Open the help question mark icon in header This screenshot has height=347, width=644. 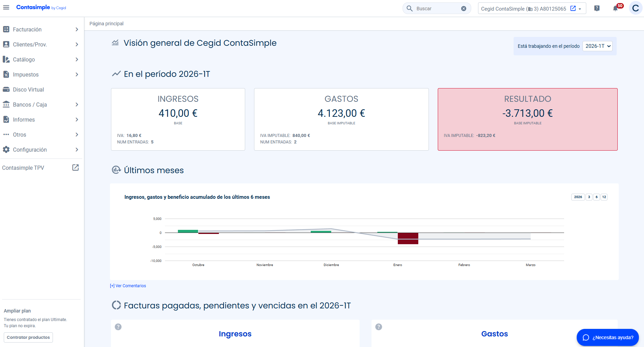tap(597, 9)
